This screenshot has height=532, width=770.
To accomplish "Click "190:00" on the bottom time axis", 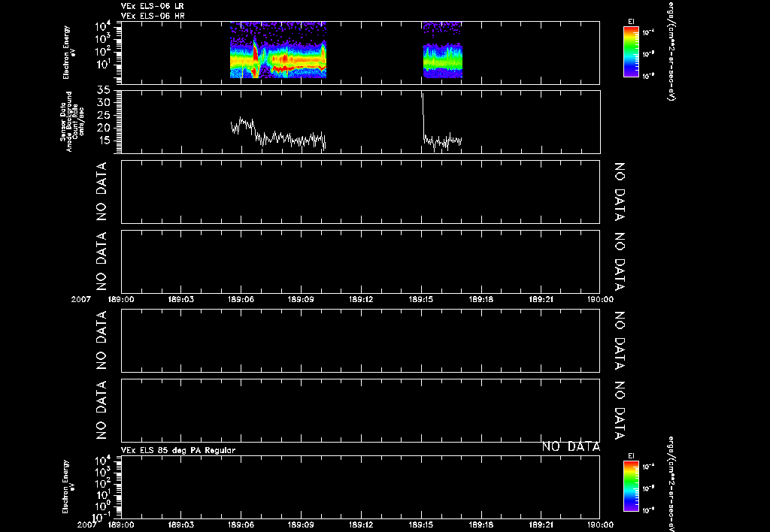I will (x=600, y=524).
